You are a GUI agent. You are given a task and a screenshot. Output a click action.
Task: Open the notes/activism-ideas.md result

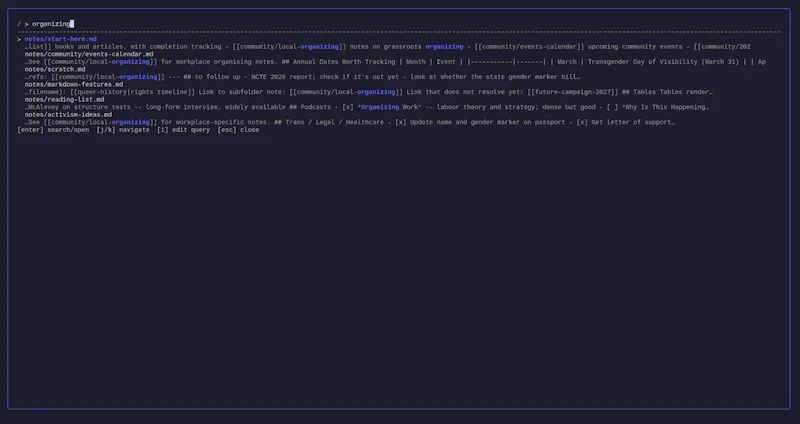[x=68, y=115]
